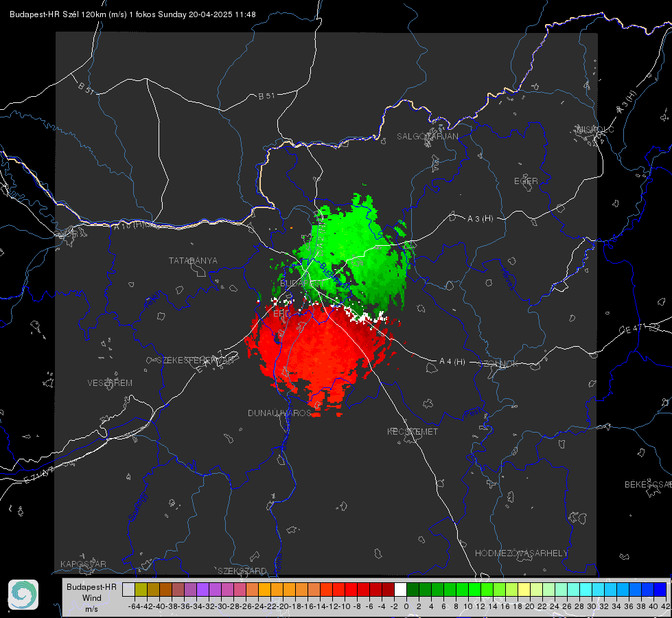The height and width of the screenshot is (618, 672).
Task: Choose the yellow swatch between 18 and 20
Action: click(x=524, y=589)
